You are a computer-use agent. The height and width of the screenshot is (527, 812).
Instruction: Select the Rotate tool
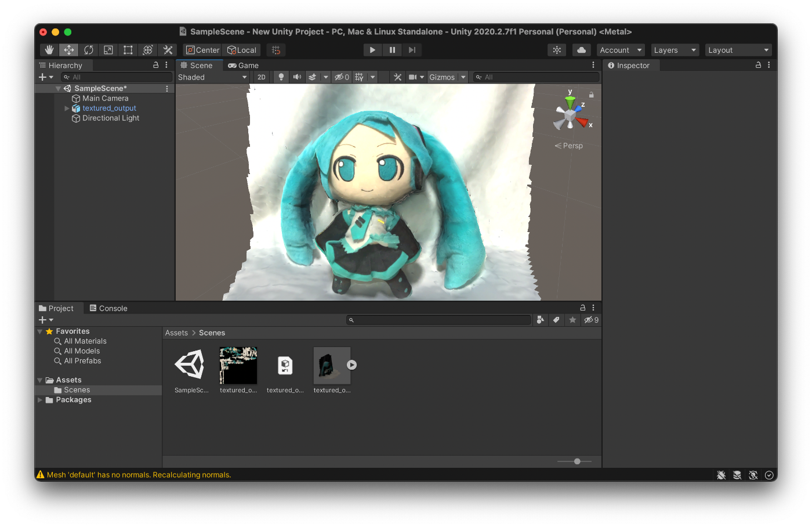click(x=89, y=50)
